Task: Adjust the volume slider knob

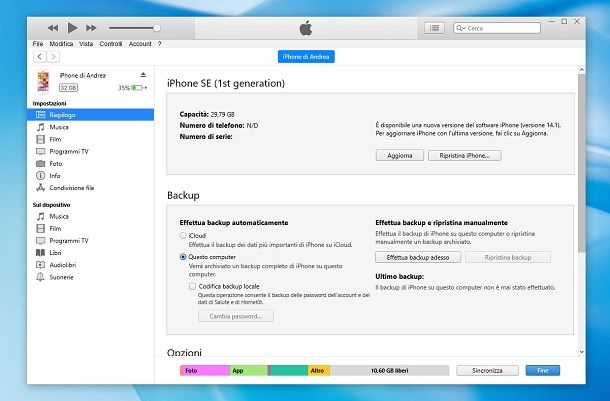Action: 157,28
